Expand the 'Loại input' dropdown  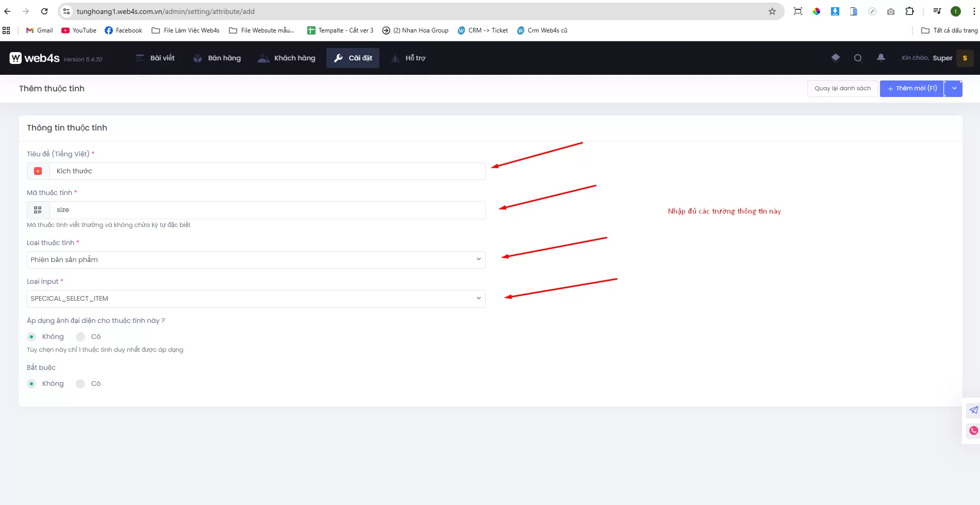click(x=256, y=299)
